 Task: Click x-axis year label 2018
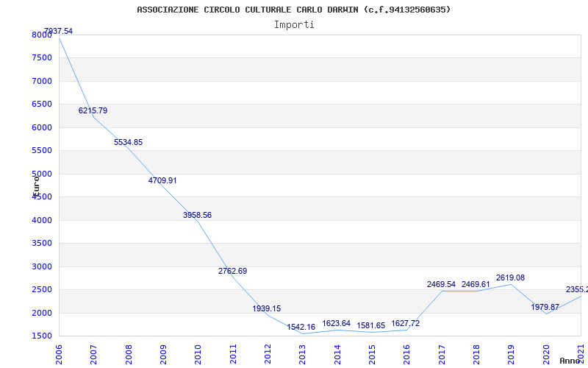click(476, 355)
